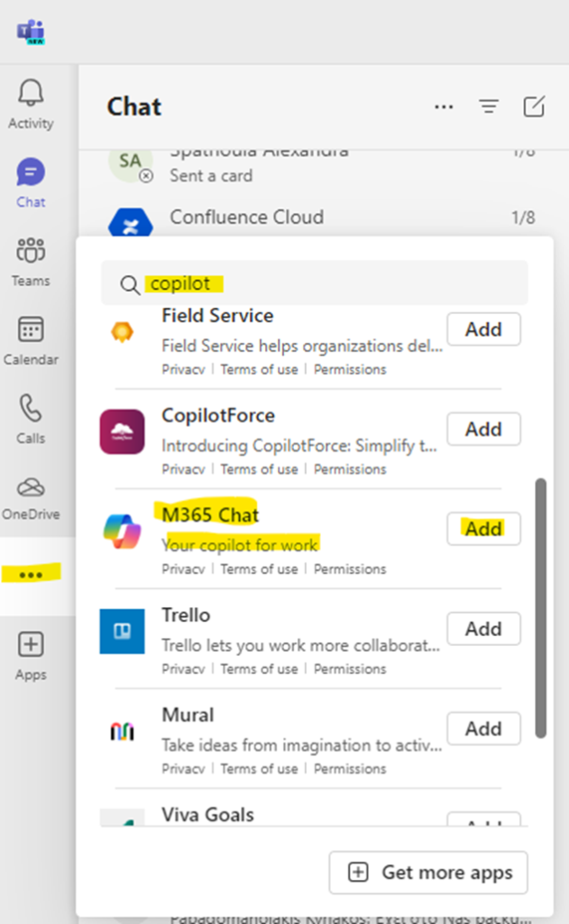Add the M365 Chat app

[x=483, y=529]
